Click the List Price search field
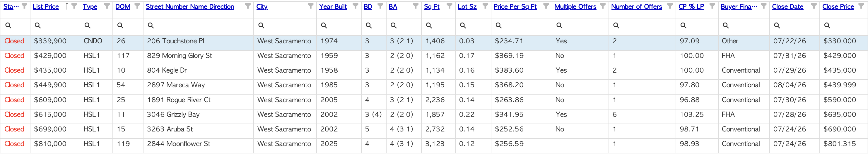The height and width of the screenshot is (154, 868). click(55, 25)
